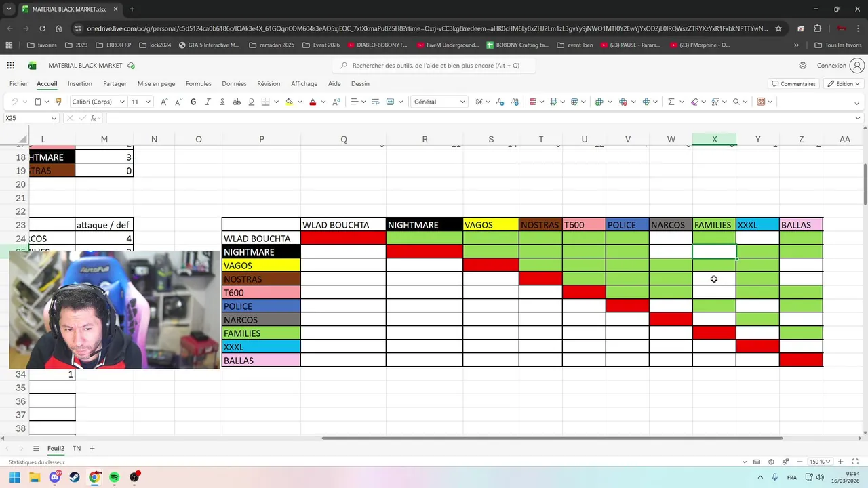Click Statistiques du classeur in status bar
Screen dimensions: 868x488
click(37, 462)
